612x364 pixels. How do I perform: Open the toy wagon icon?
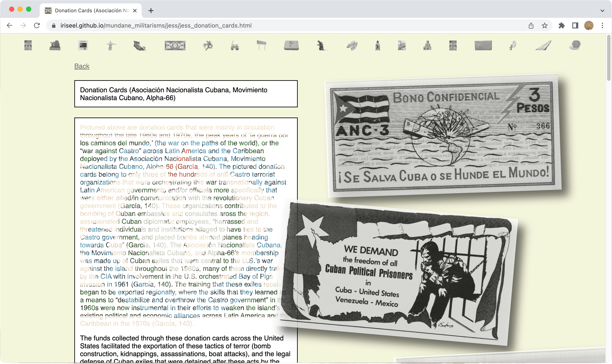pyautogui.click(x=235, y=46)
